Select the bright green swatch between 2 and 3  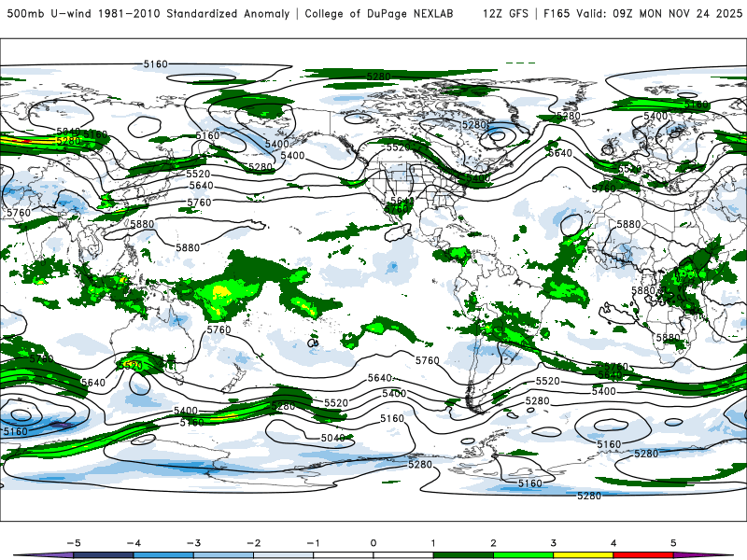(x=524, y=555)
